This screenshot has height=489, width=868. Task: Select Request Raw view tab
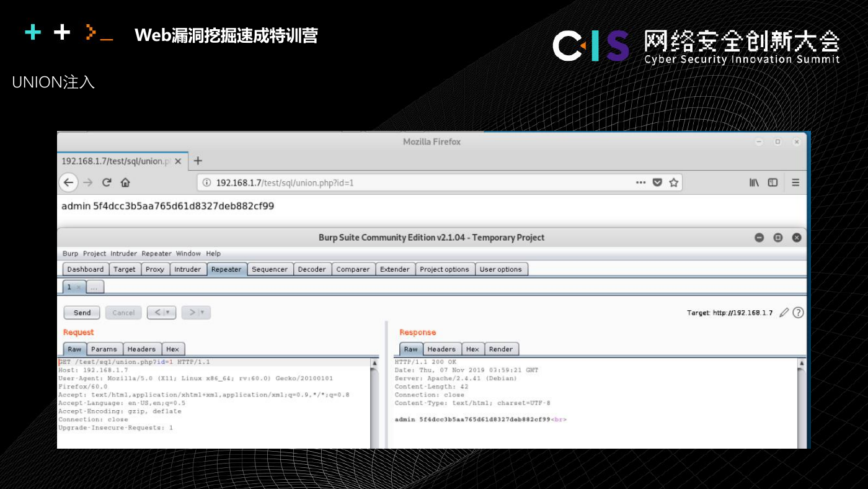[74, 349]
